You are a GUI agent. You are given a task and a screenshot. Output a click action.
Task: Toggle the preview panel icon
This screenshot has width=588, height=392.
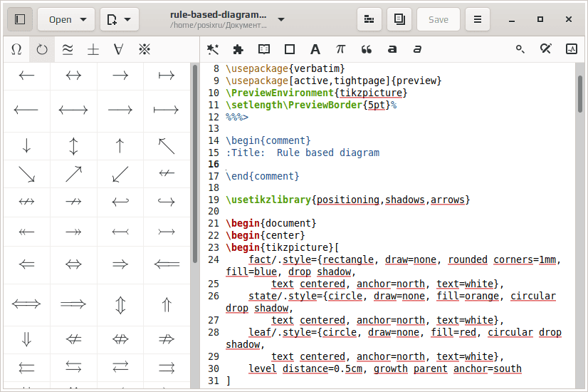point(399,19)
